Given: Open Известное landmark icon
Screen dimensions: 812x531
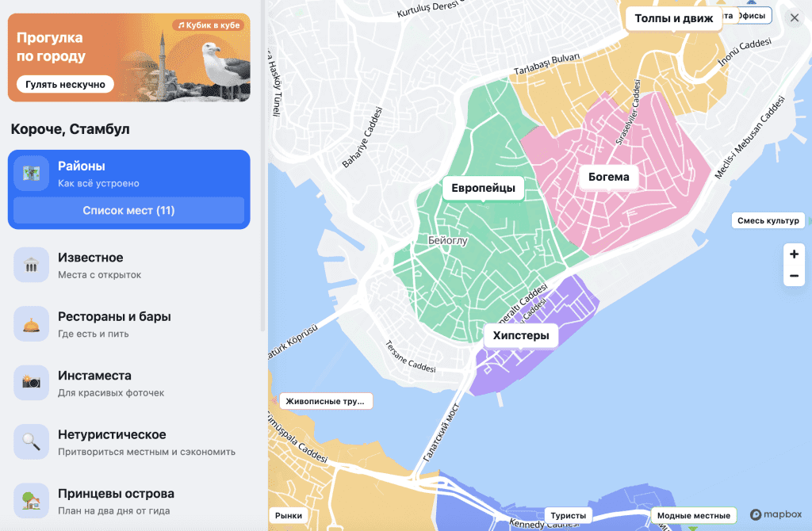Looking at the screenshot, I should pos(32,265).
